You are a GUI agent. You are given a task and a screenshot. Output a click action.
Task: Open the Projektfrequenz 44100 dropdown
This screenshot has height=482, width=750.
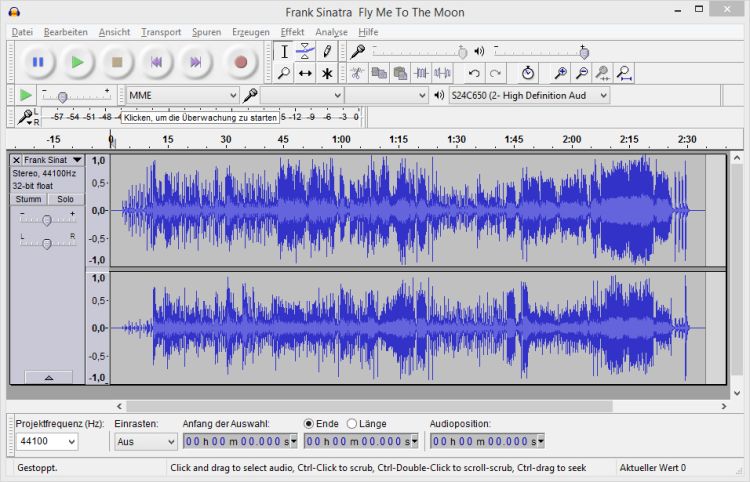click(x=46, y=441)
